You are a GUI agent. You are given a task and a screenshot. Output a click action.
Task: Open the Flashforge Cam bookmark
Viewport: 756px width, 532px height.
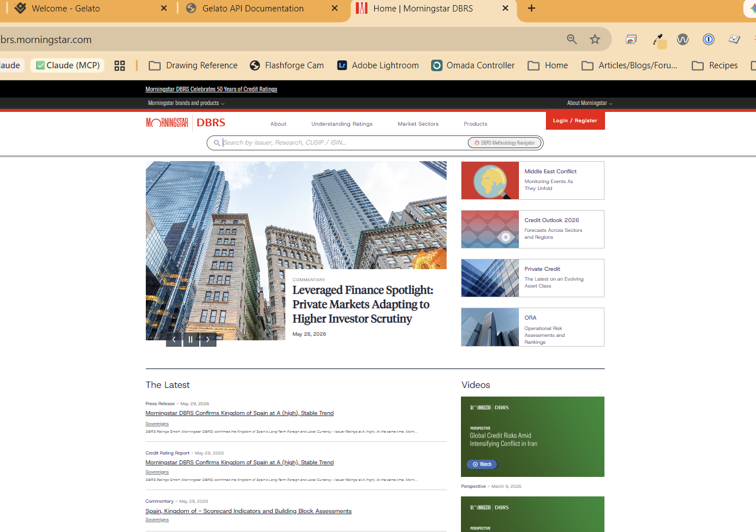pos(286,65)
